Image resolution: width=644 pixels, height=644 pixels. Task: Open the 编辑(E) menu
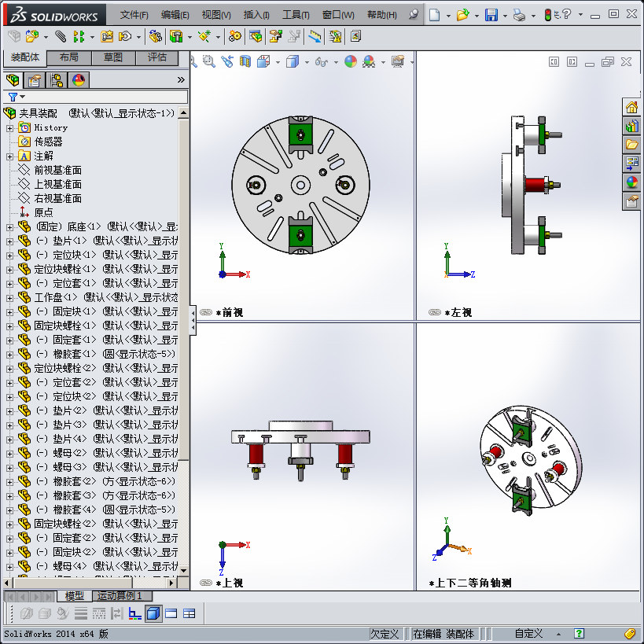pyautogui.click(x=175, y=15)
